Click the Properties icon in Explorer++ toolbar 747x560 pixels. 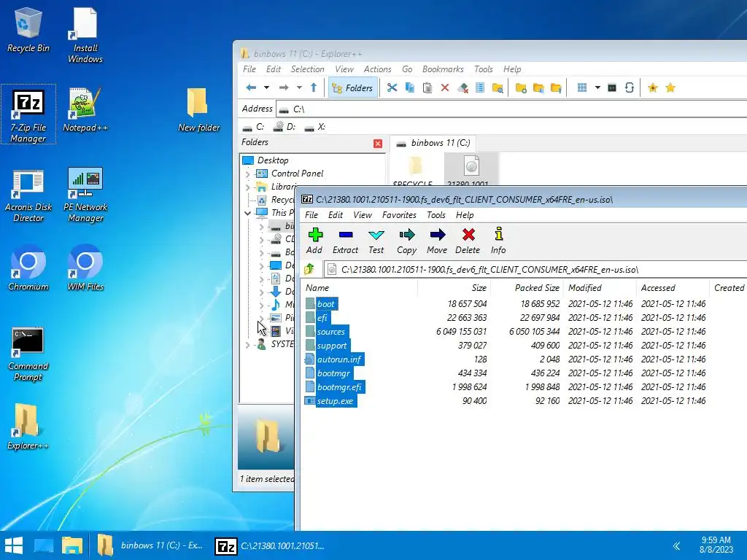(480, 87)
